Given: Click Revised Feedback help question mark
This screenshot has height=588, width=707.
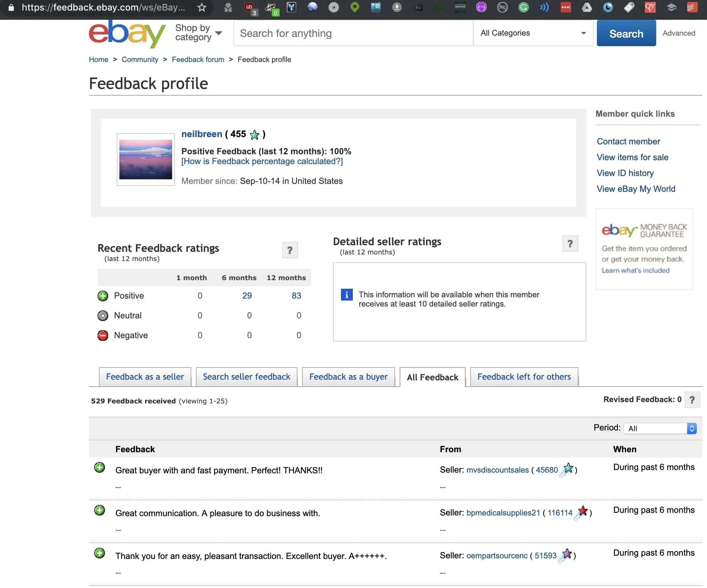Looking at the screenshot, I should 692,400.
